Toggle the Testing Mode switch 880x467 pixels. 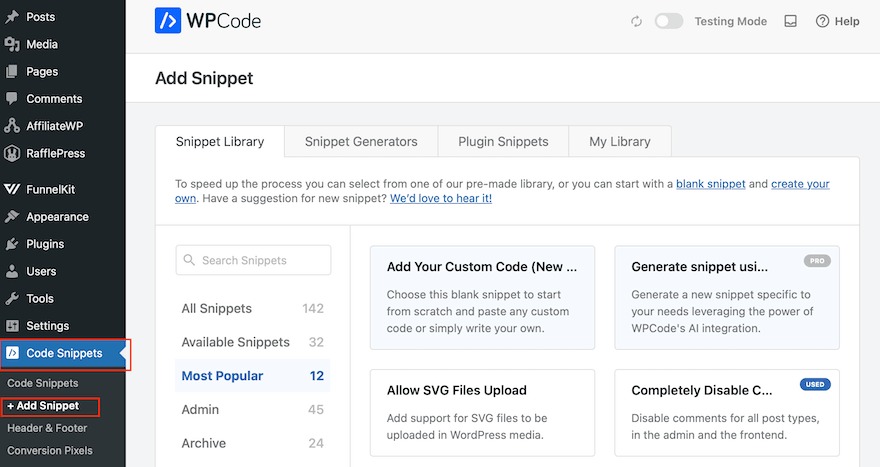[669, 21]
